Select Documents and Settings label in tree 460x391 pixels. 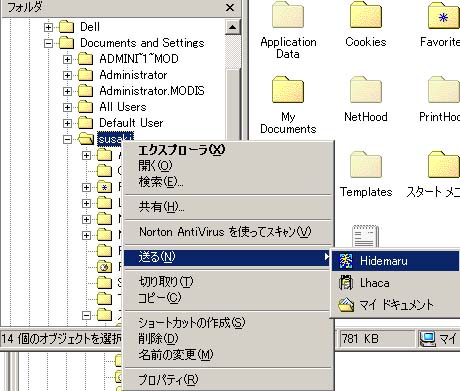(x=142, y=43)
